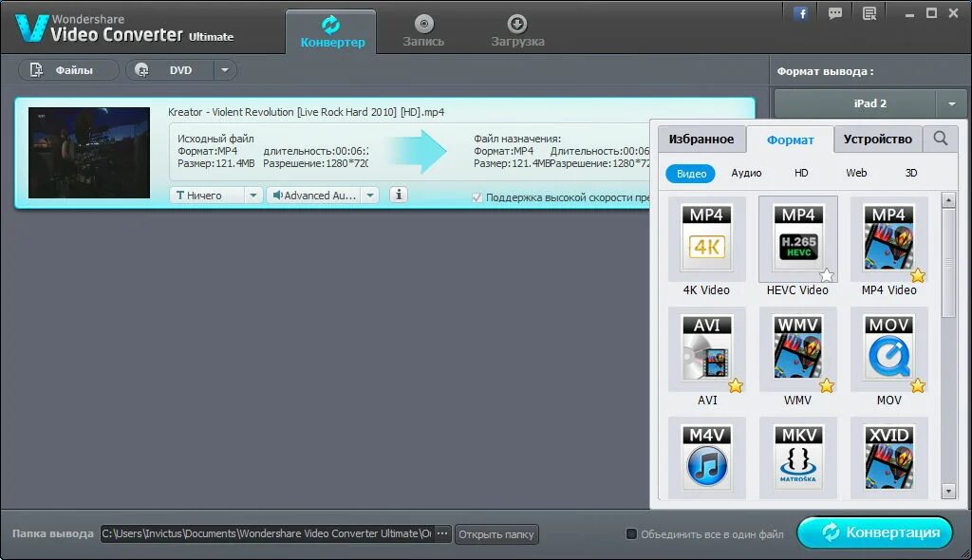Click the format list scrollbar thumb
The height and width of the screenshot is (560, 972).
click(x=948, y=263)
